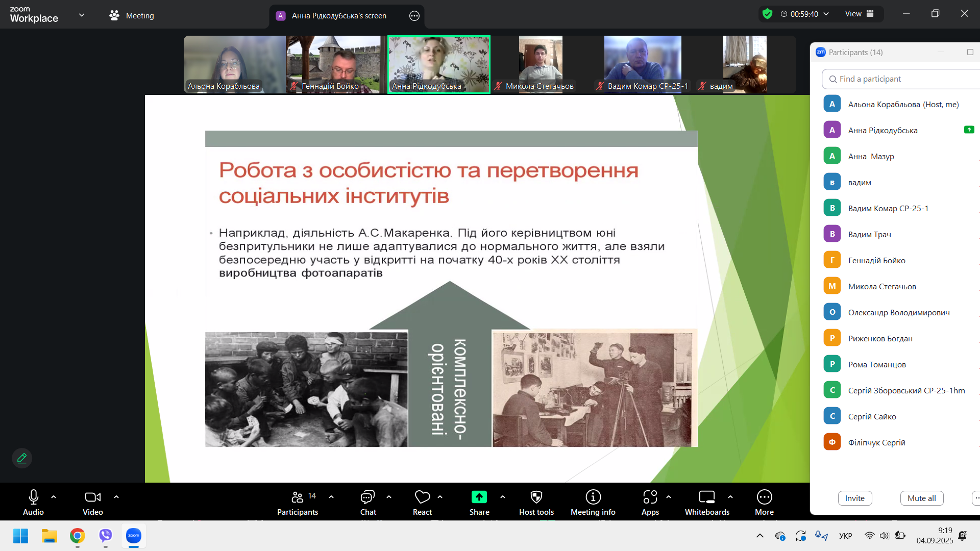
Task: Open the Apps icon in toolbar
Action: tap(650, 497)
